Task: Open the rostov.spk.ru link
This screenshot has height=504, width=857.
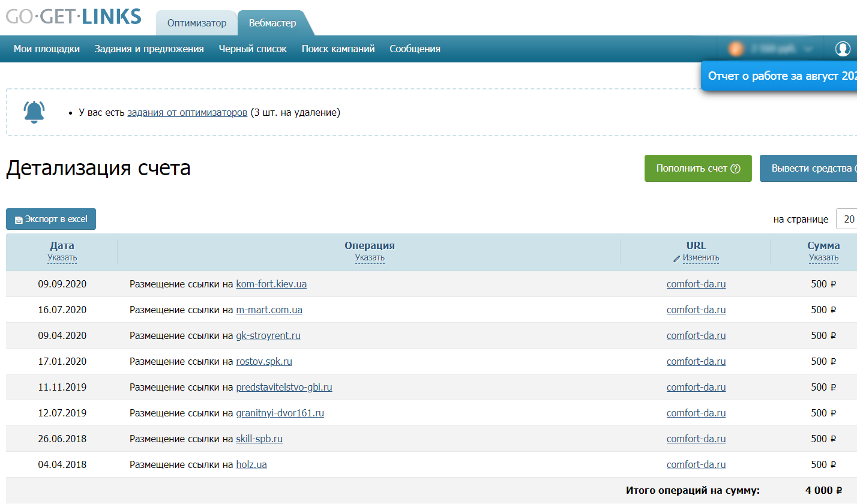Action: [264, 361]
